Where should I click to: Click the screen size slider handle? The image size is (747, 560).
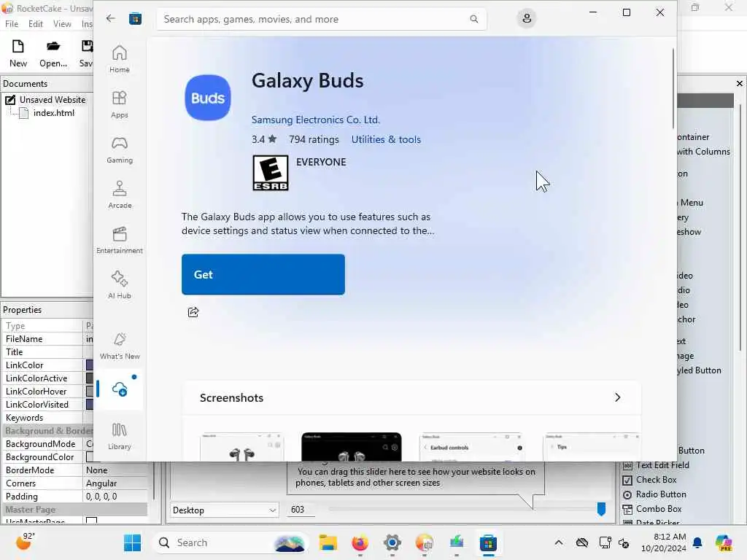tap(601, 508)
